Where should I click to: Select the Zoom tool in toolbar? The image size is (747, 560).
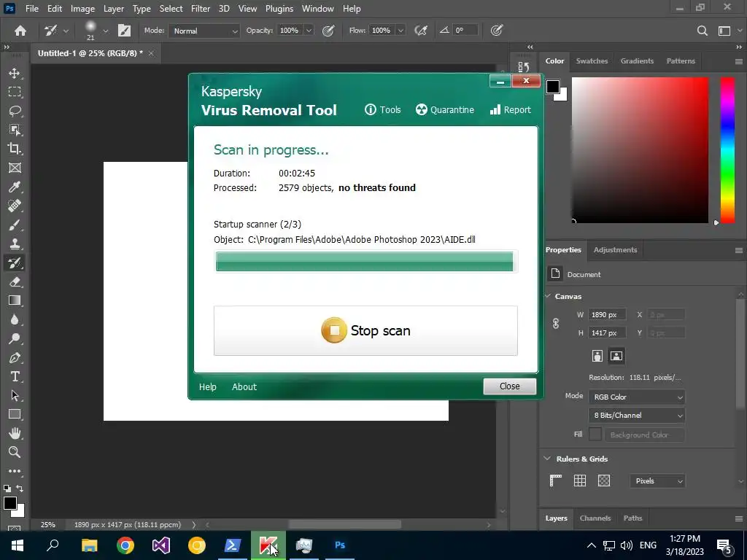15,452
